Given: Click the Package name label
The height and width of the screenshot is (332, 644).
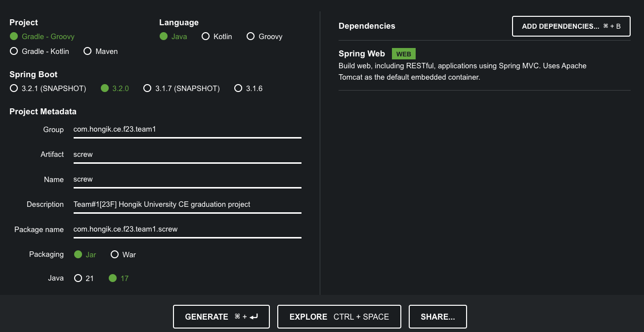Looking at the screenshot, I should tap(39, 230).
